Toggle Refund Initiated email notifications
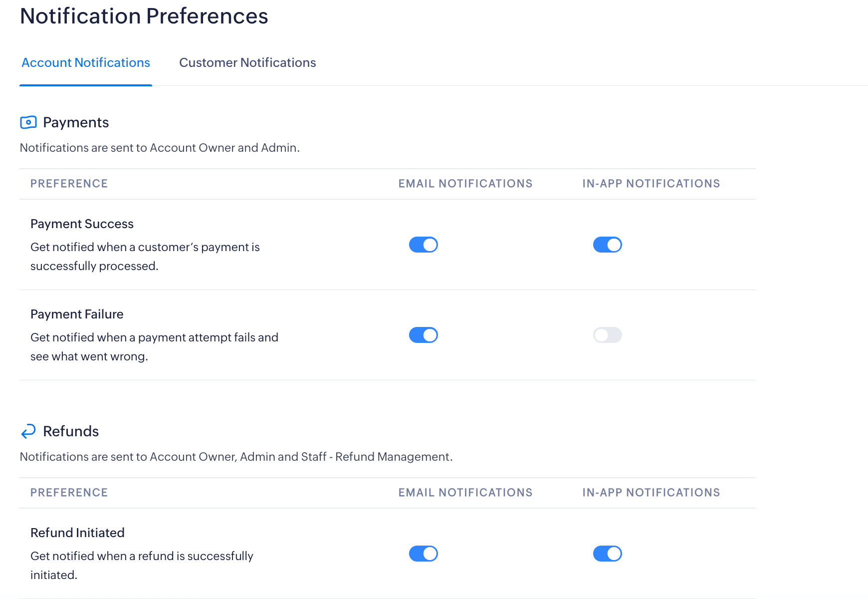This screenshot has width=868, height=599. [424, 554]
